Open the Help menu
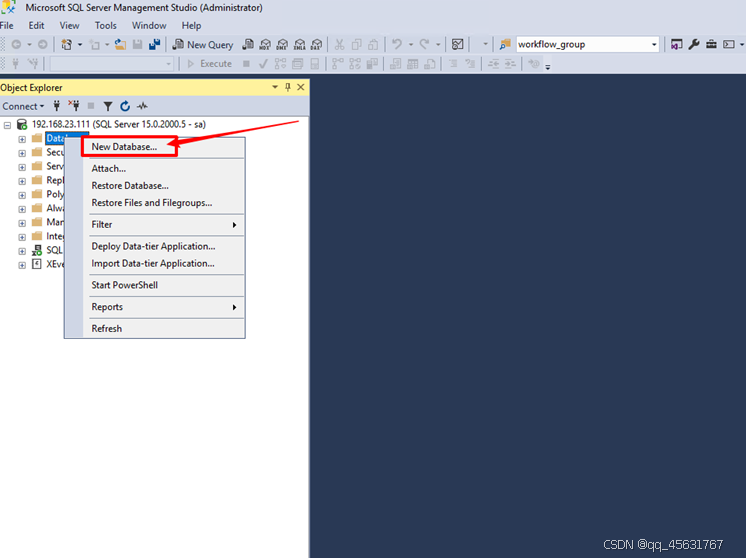 point(191,26)
